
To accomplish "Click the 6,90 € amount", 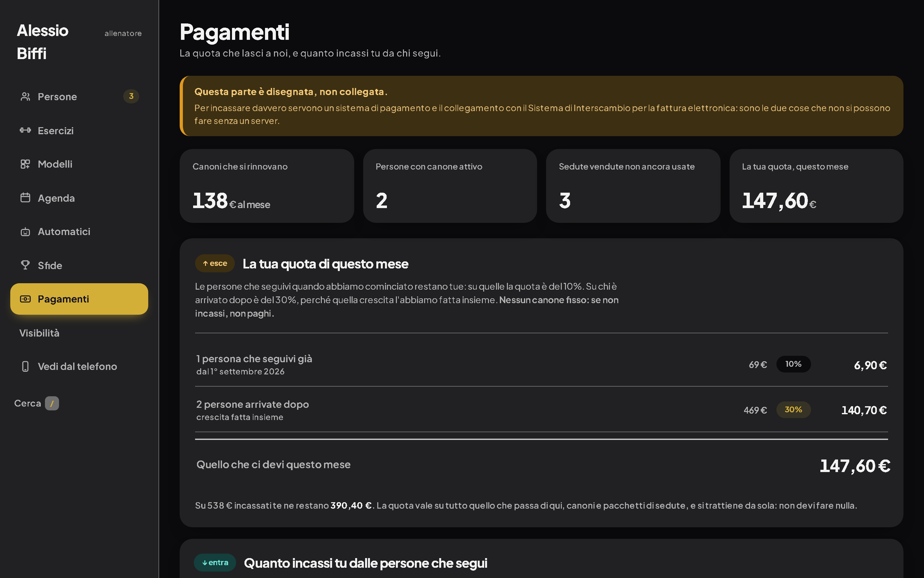I will 870,365.
